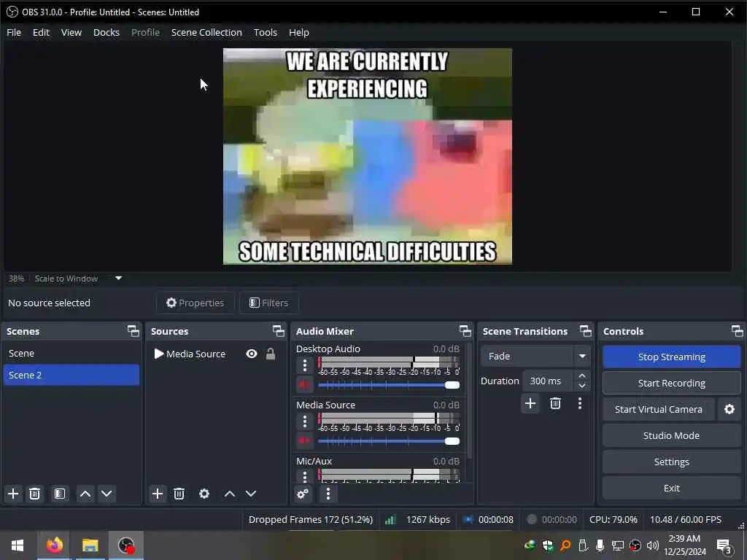Open advanced audio properties gears icon
This screenshot has width=747, height=560.
coord(303,494)
